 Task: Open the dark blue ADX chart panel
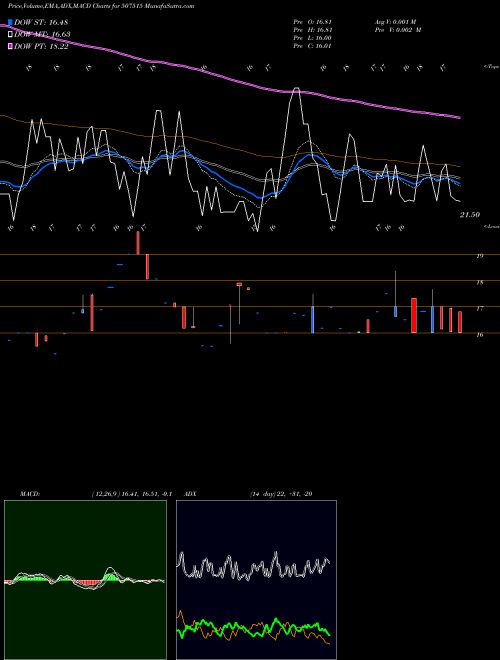pyautogui.click(x=256, y=580)
